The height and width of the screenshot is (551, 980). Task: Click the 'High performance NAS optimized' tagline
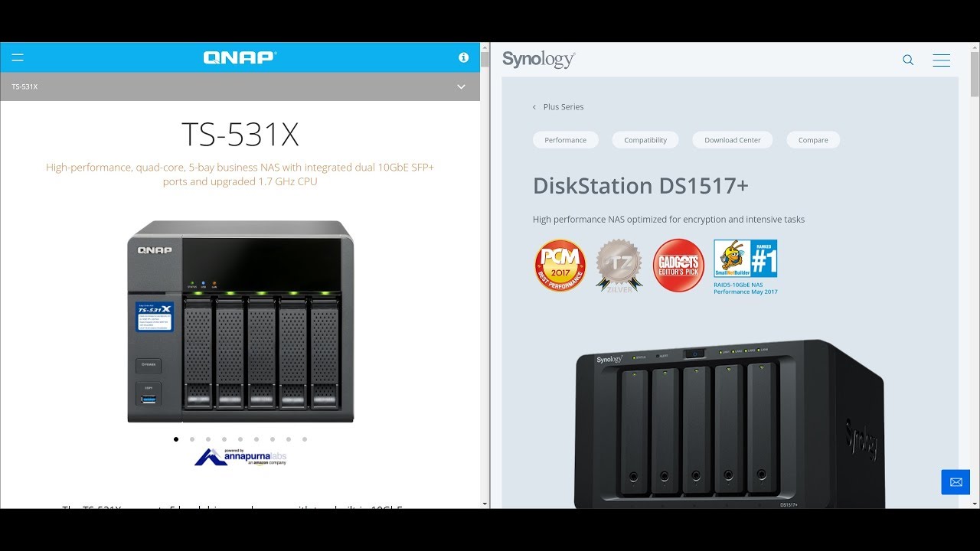point(668,220)
